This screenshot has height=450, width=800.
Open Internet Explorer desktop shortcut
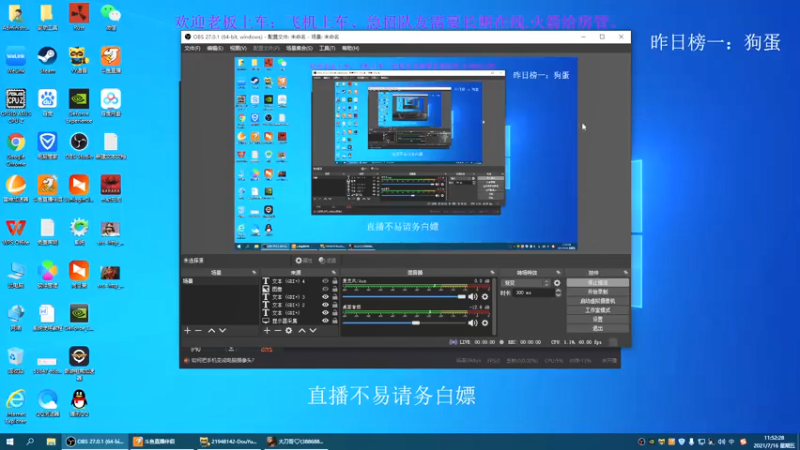click(x=16, y=407)
